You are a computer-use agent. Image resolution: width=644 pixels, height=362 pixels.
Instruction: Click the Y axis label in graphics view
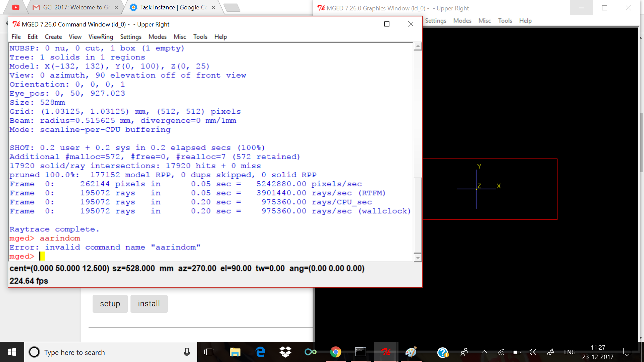tap(479, 167)
